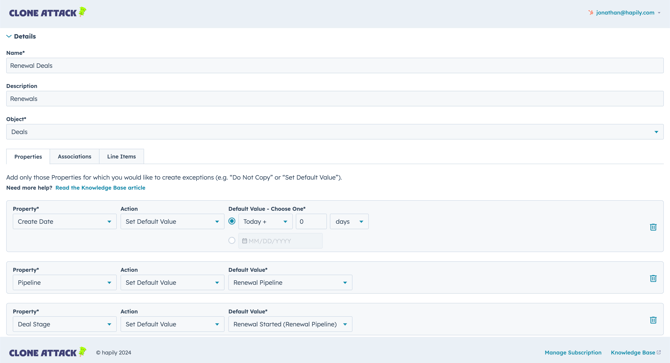The width and height of the screenshot is (670, 363).
Task: Click the HubSpot icon beside the account email
Action: 591,13
